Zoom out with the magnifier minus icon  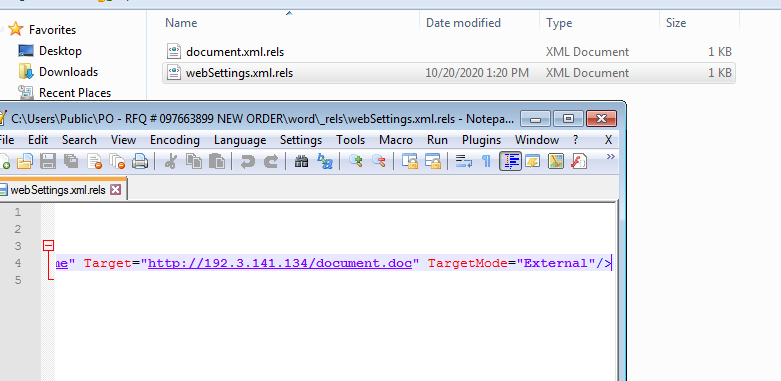379,161
